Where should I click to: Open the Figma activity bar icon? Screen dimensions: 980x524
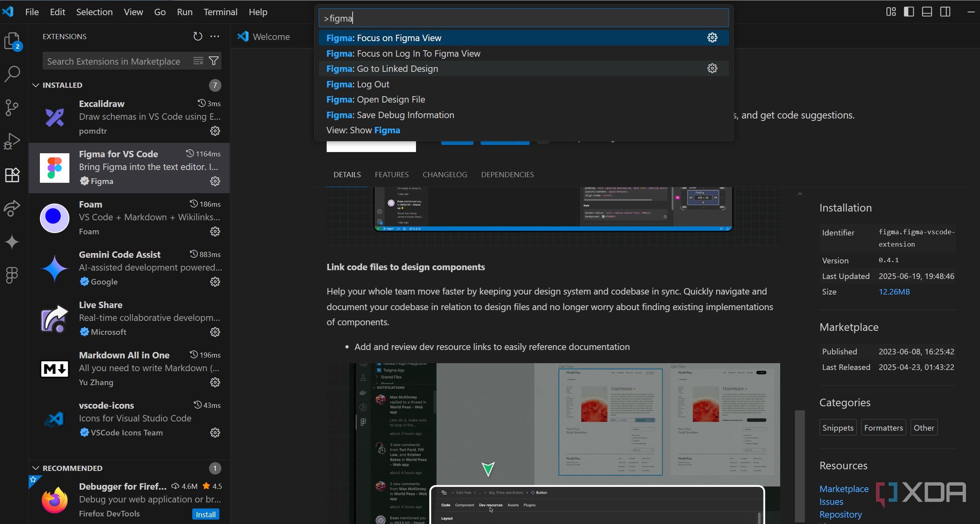tap(12, 275)
